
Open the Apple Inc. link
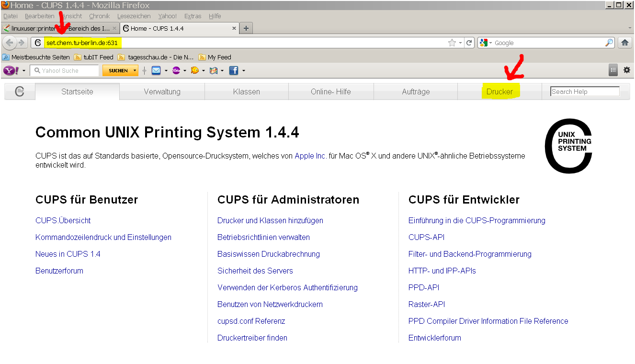click(310, 156)
